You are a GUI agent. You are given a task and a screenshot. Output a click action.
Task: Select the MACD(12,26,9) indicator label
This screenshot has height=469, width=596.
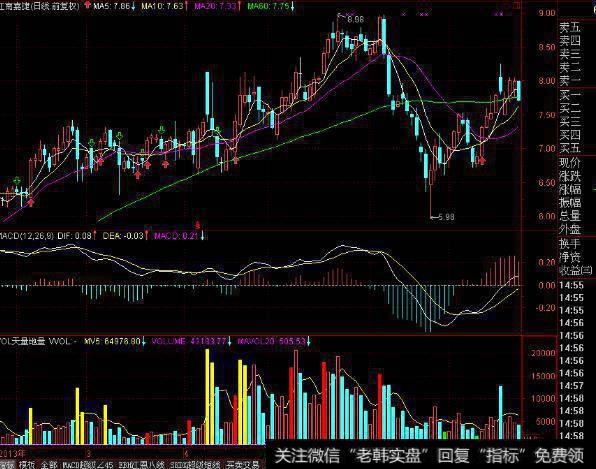coord(27,236)
